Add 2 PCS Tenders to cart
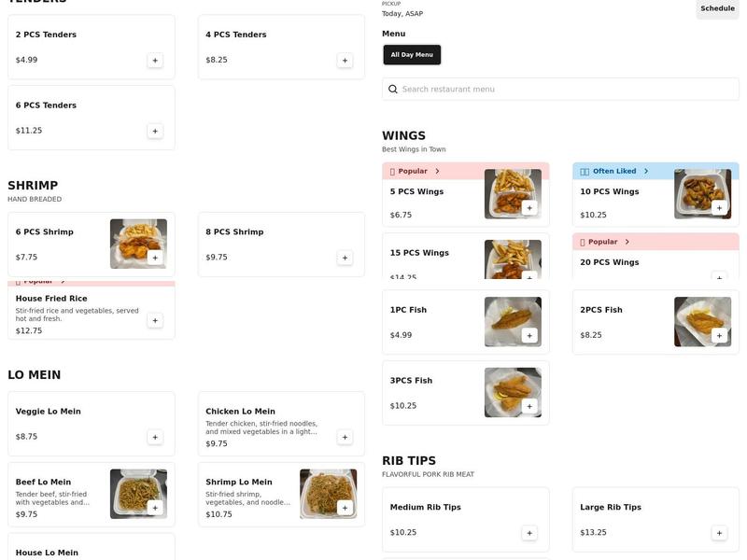The width and height of the screenshot is (747, 560). tap(155, 61)
